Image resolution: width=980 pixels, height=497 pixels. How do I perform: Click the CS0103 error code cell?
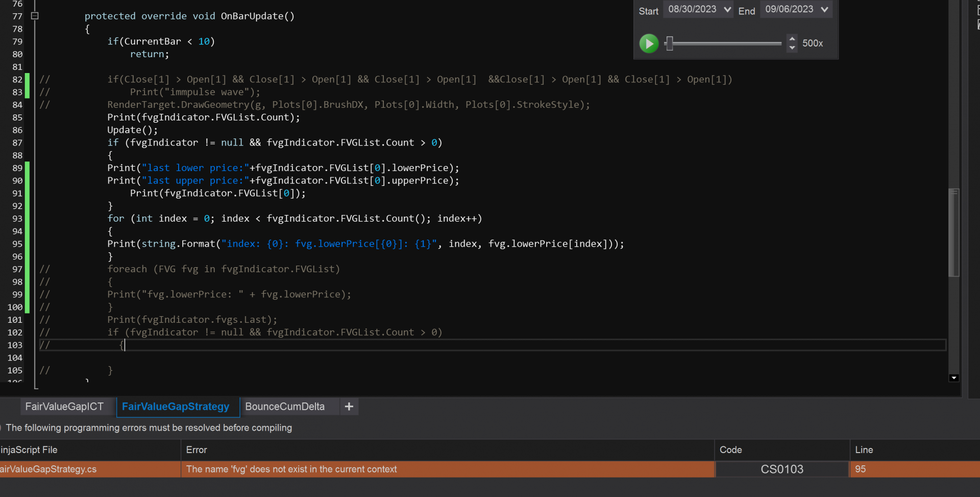tap(781, 469)
